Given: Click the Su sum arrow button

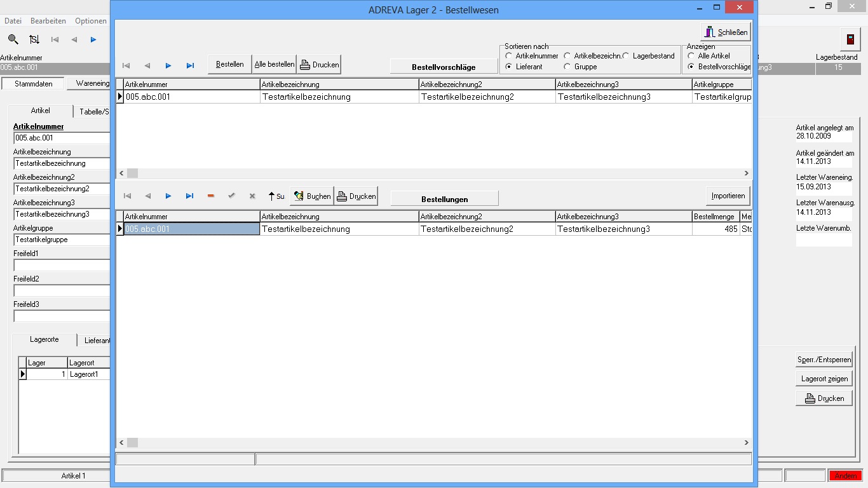Looking at the screenshot, I should (x=276, y=196).
